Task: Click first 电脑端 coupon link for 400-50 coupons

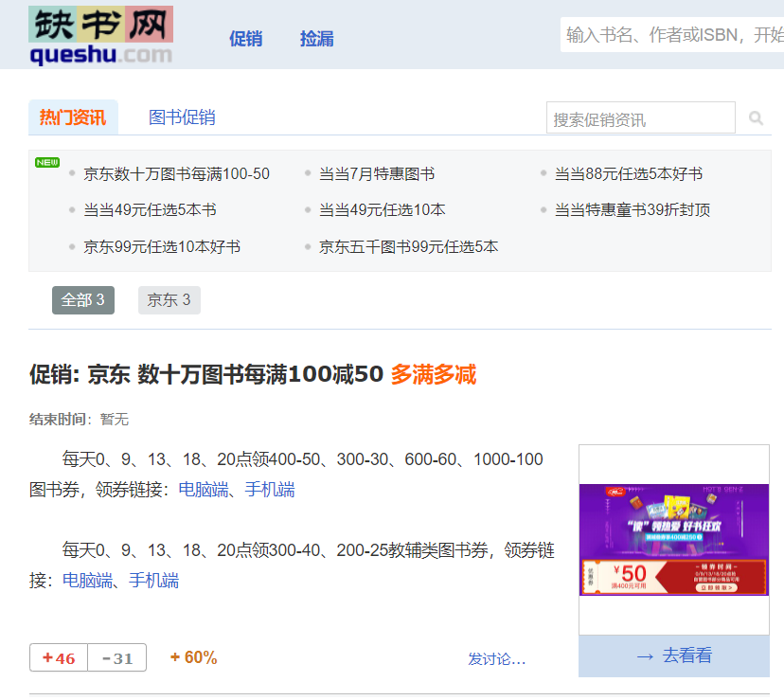Action: (204, 490)
